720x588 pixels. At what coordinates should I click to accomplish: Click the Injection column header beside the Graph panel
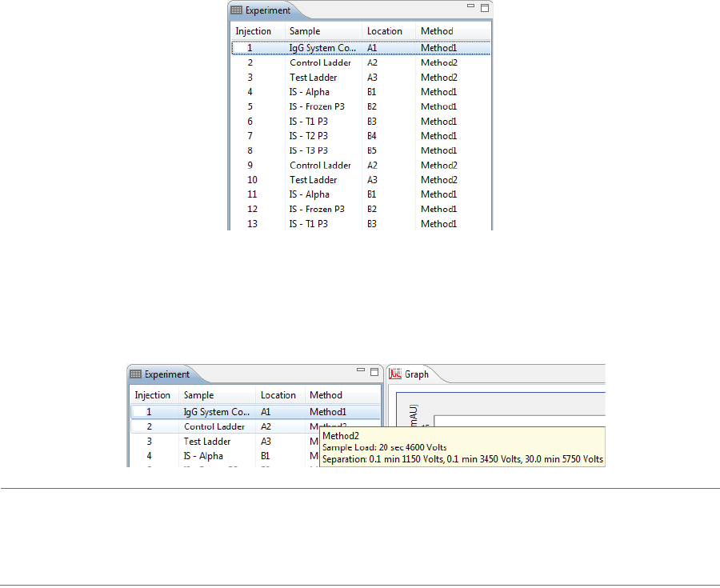(153, 395)
